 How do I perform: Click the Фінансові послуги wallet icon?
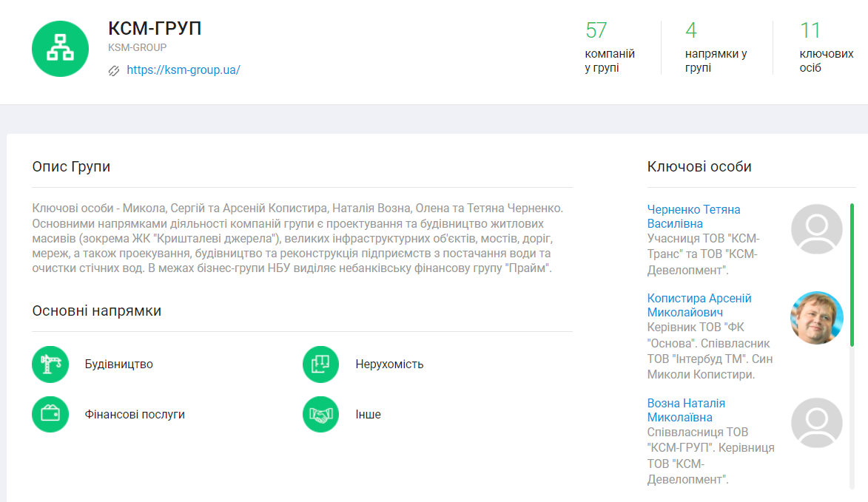click(50, 414)
